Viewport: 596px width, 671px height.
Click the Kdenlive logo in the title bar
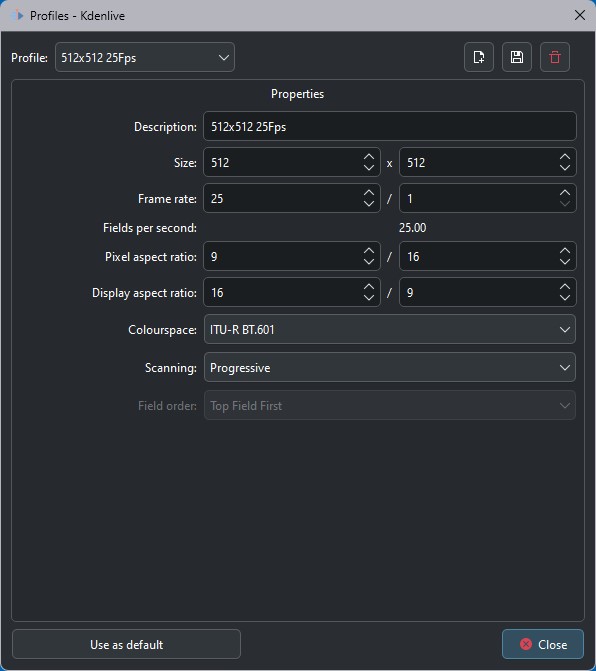click(x=17, y=16)
